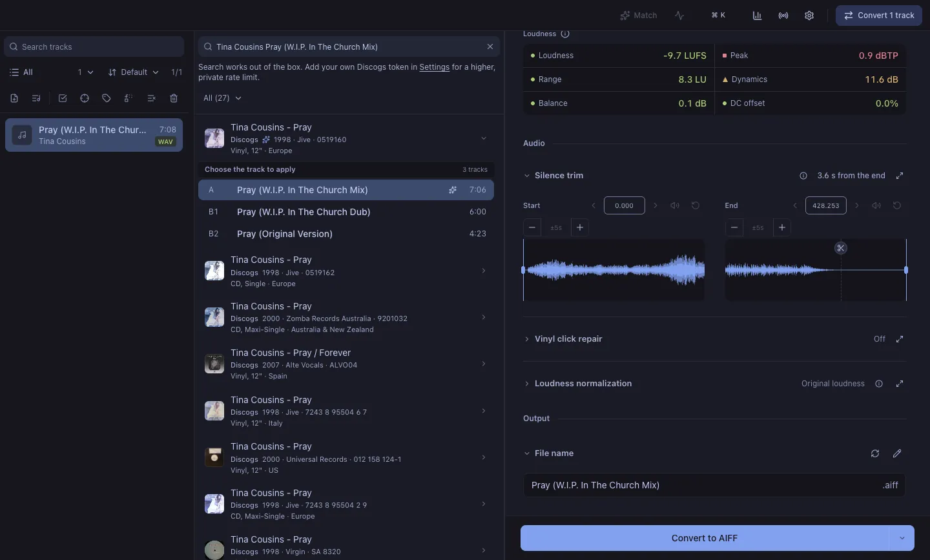Reset the End trim point
The width and height of the screenshot is (930, 560).
897,205
